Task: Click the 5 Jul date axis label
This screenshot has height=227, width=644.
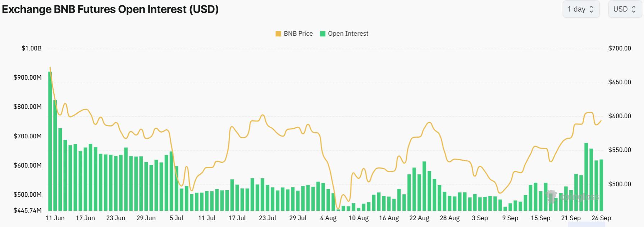Action: click(177, 218)
